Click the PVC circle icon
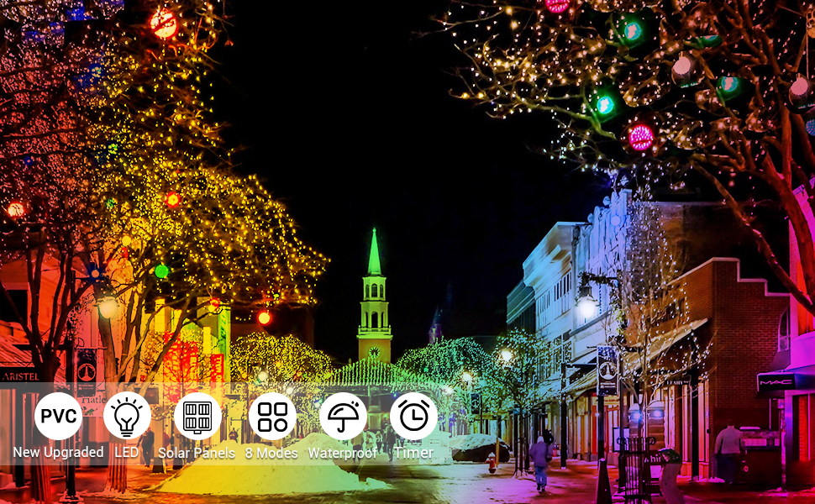The image size is (815, 504). pyautogui.click(x=58, y=416)
